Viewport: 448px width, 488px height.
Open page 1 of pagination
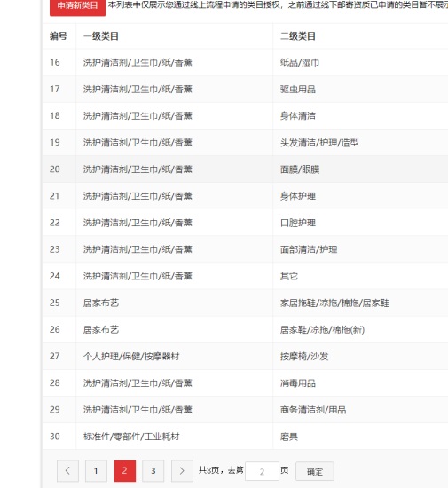click(x=96, y=470)
